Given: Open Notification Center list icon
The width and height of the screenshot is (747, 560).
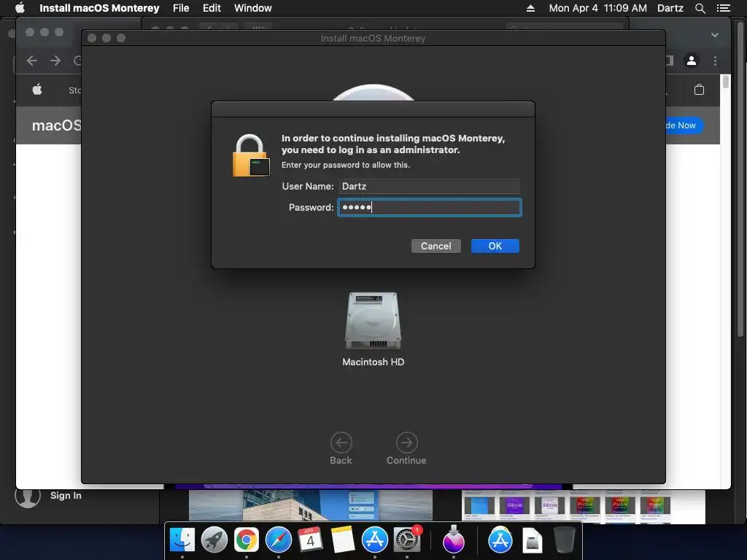Looking at the screenshot, I should click(x=723, y=8).
